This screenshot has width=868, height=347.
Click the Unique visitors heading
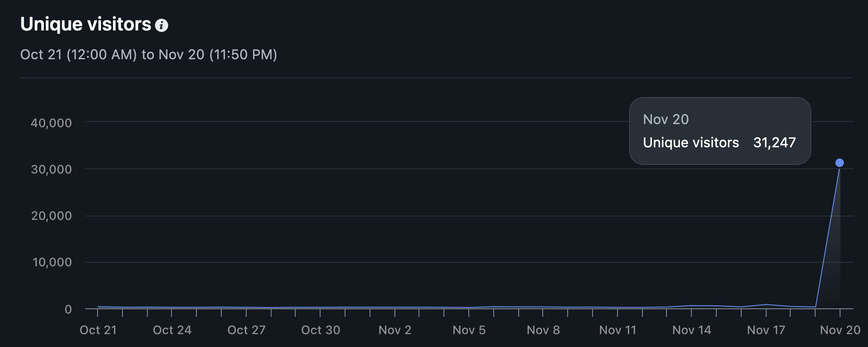[86, 24]
